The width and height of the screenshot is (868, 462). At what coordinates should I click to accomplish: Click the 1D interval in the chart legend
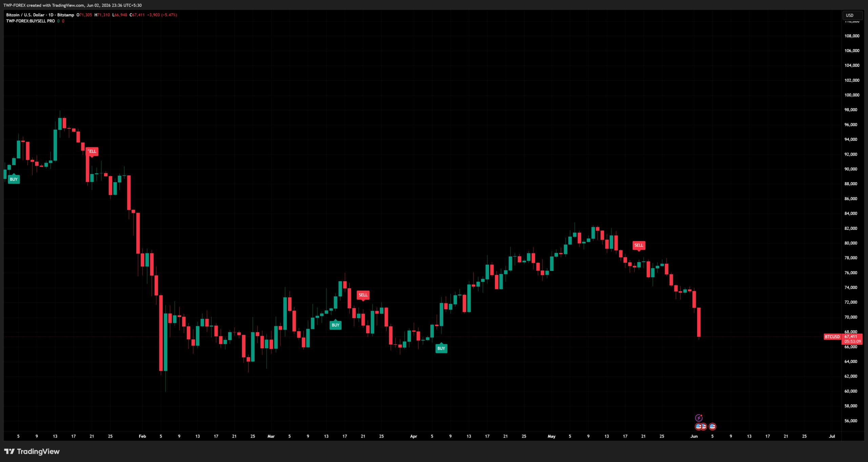[x=51, y=15]
